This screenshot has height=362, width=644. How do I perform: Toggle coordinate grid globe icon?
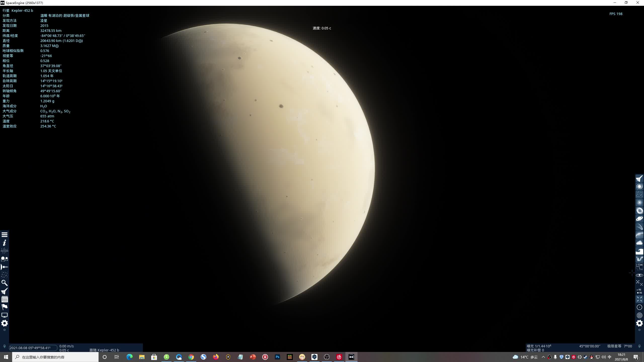tap(639, 315)
